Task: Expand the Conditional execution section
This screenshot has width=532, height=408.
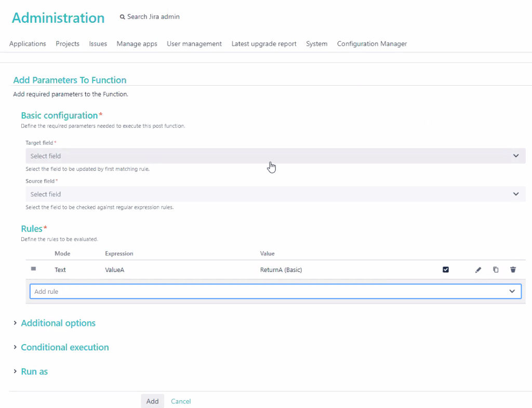Action: [64, 347]
